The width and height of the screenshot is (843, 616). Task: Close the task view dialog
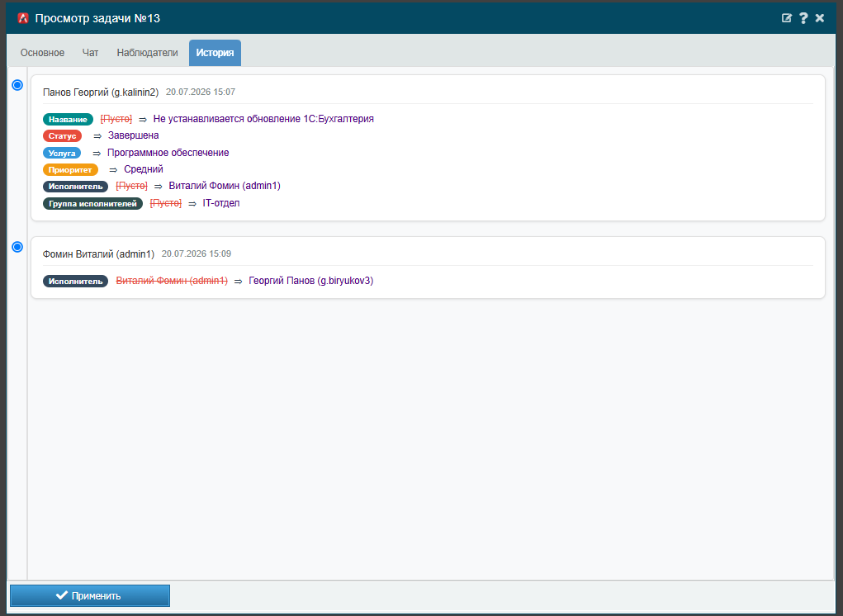pos(820,18)
